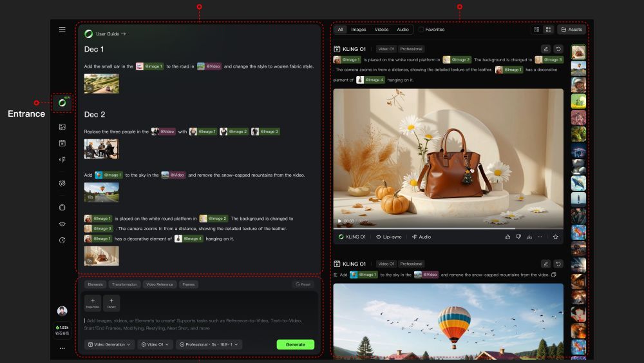
Task: Expand the Video O1 model dropdown
Action: [155, 344]
